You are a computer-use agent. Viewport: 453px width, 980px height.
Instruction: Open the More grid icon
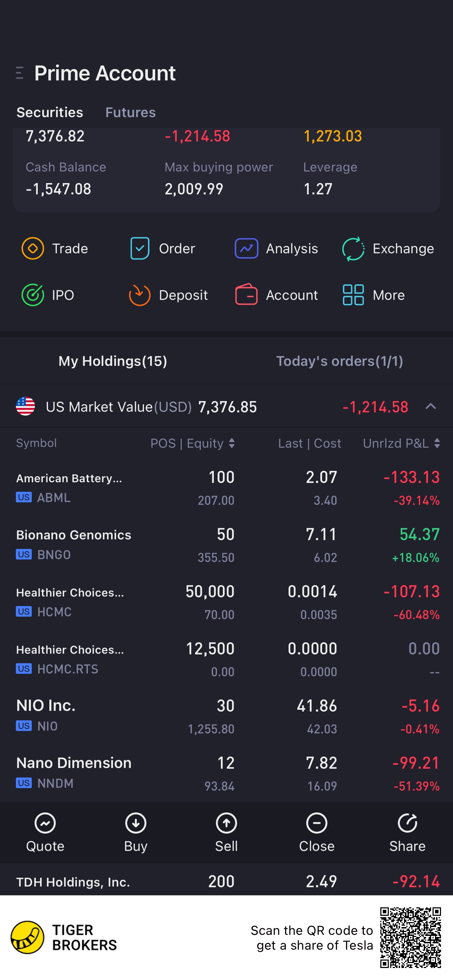(353, 295)
